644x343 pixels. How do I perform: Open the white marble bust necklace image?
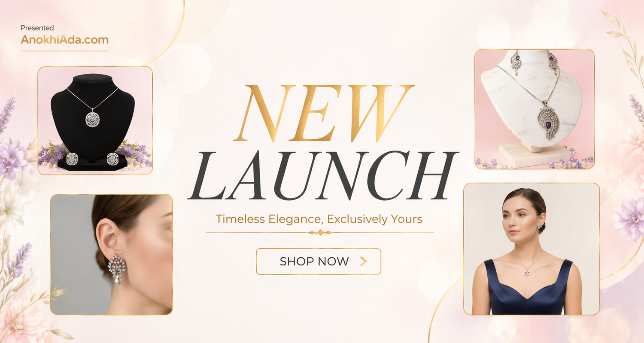pyautogui.click(x=535, y=109)
